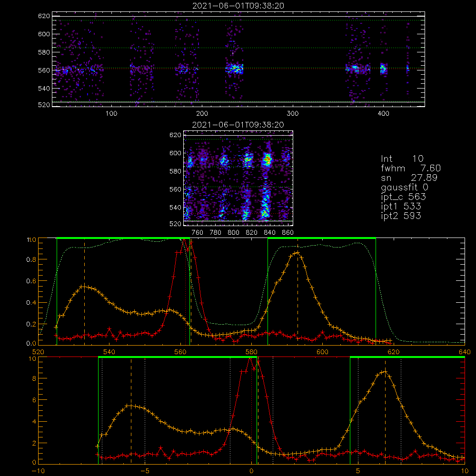
Task: Click the red peak at 0 in bottom plot
Action: pyautogui.click(x=250, y=359)
